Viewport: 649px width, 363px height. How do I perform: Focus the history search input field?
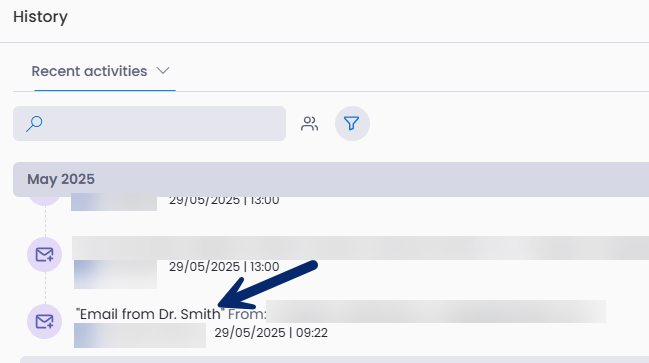149,123
